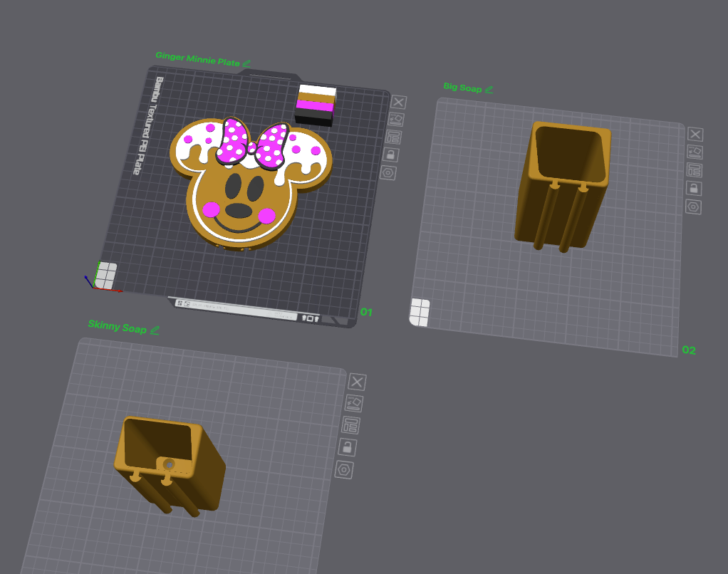Edit the Ginger Minnie Plate name

pos(246,63)
